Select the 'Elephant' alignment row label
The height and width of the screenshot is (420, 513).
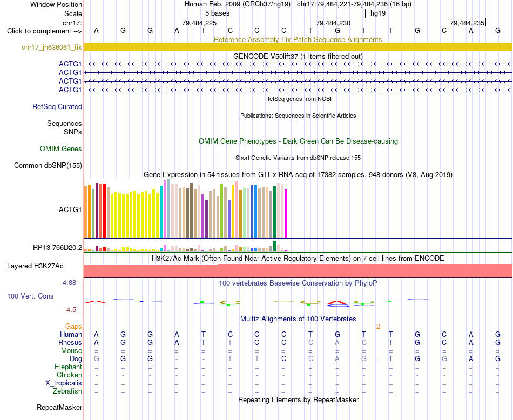tap(68, 367)
